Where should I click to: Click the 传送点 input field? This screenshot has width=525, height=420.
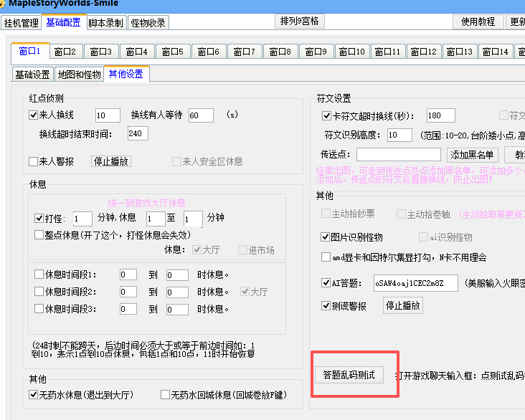(399, 155)
